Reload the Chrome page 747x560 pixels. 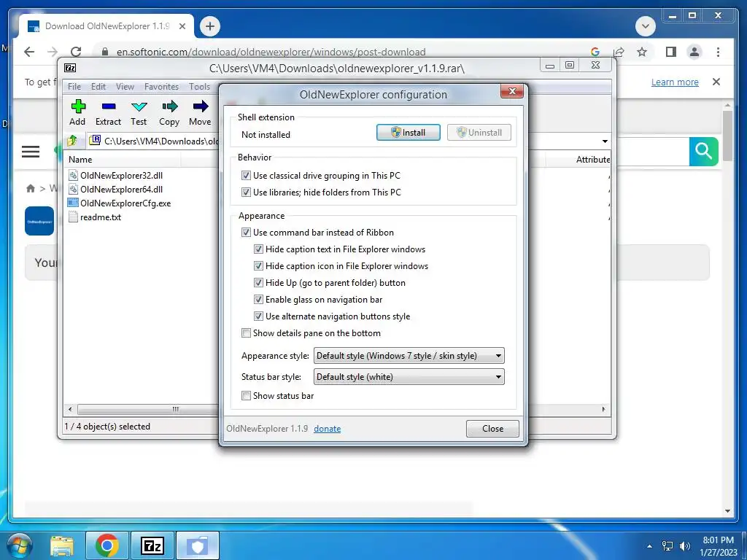tap(76, 52)
